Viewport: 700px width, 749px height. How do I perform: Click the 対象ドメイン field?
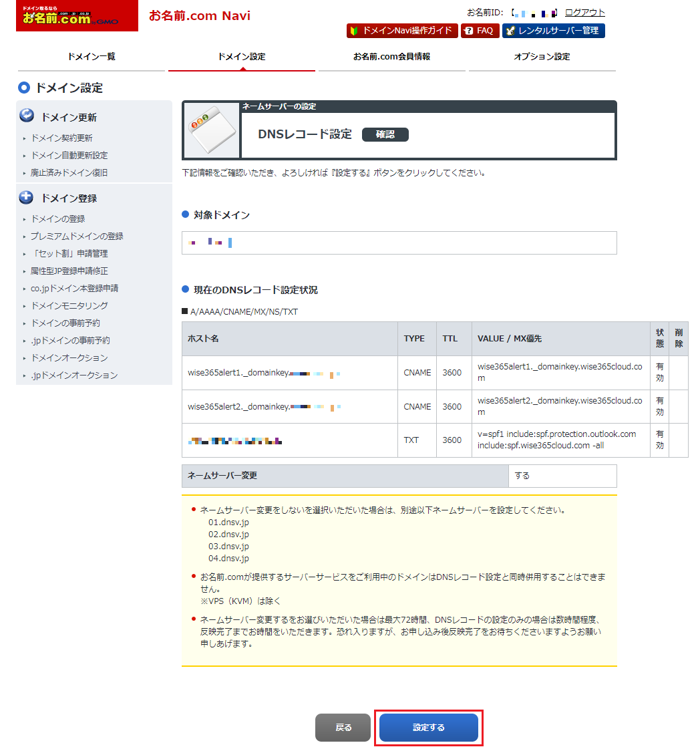pyautogui.click(x=399, y=243)
